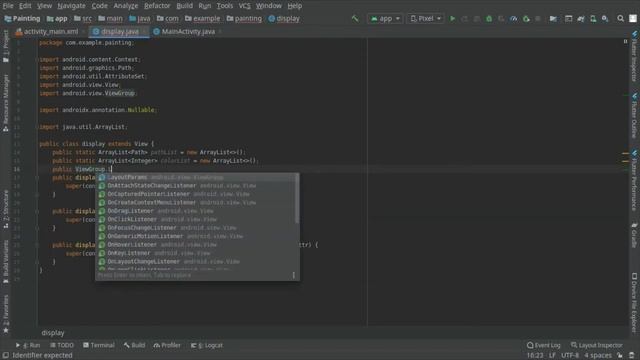Open the Navigate menu

71,6
